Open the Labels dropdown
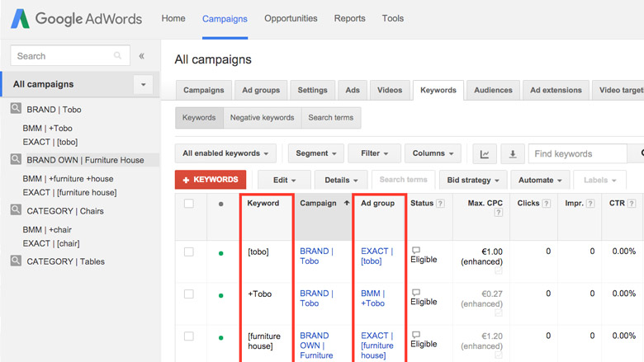 click(599, 180)
